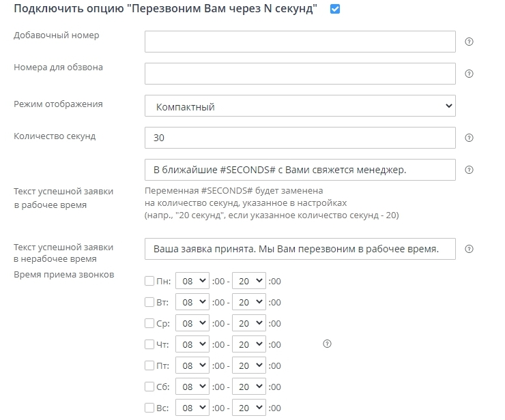The height and width of the screenshot is (420, 505).
Task: Open Tuesday end hour dropdown
Action: click(x=250, y=302)
